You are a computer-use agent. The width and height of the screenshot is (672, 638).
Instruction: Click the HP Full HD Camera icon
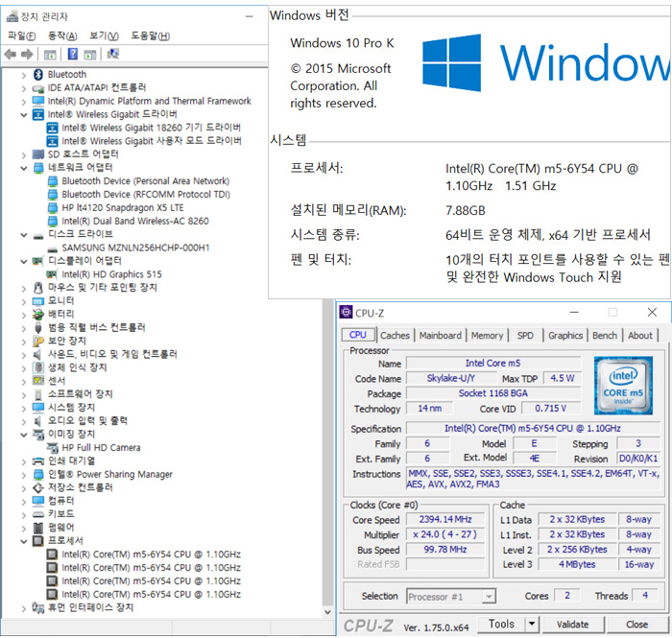coord(52,448)
